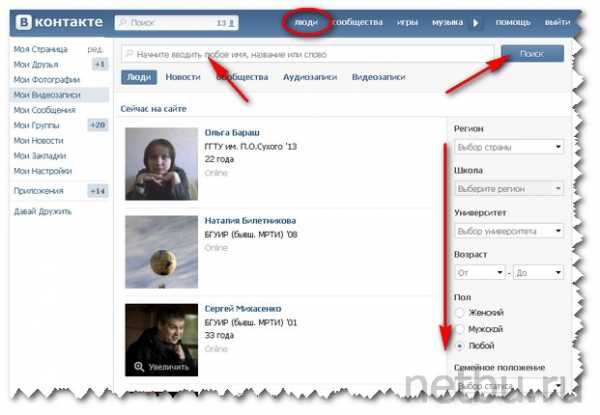Click Сергей Михасенко profile photo
This screenshot has width=600, height=415.
coord(161,340)
